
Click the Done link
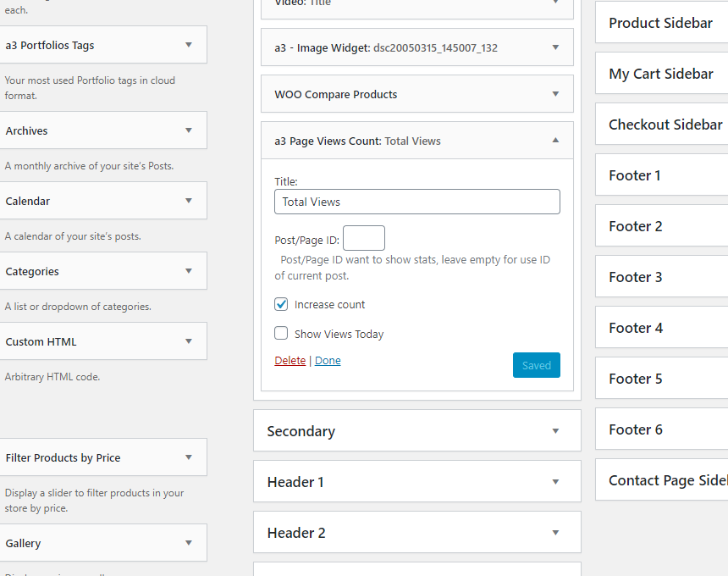(328, 361)
